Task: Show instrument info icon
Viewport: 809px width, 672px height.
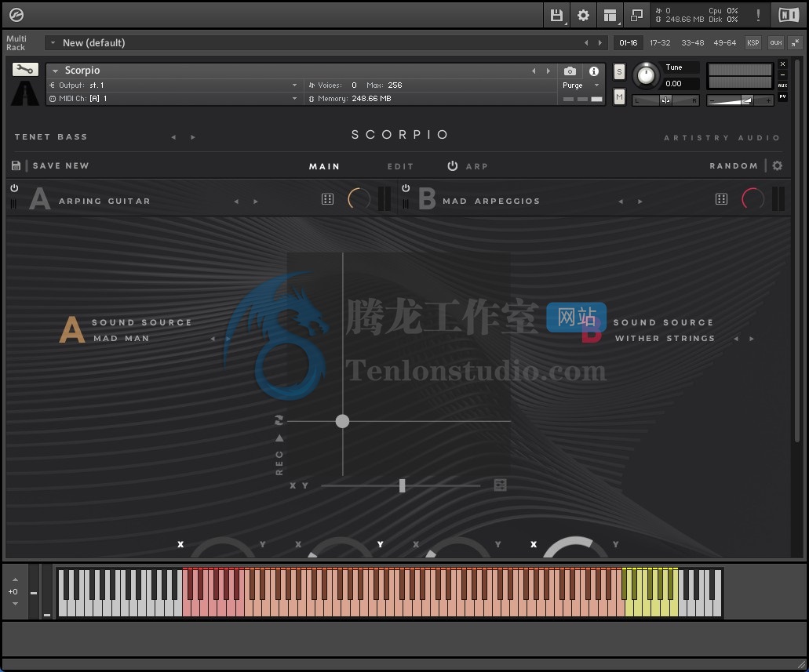Action: click(x=594, y=71)
